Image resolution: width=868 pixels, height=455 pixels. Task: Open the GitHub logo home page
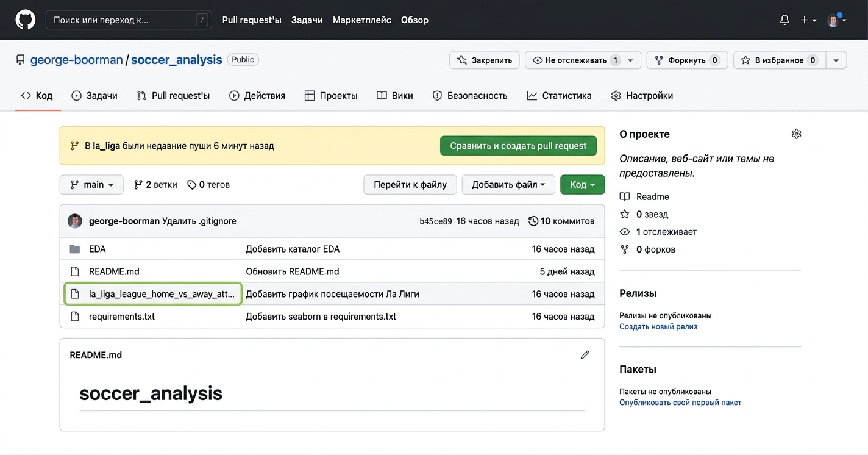pyautogui.click(x=26, y=20)
